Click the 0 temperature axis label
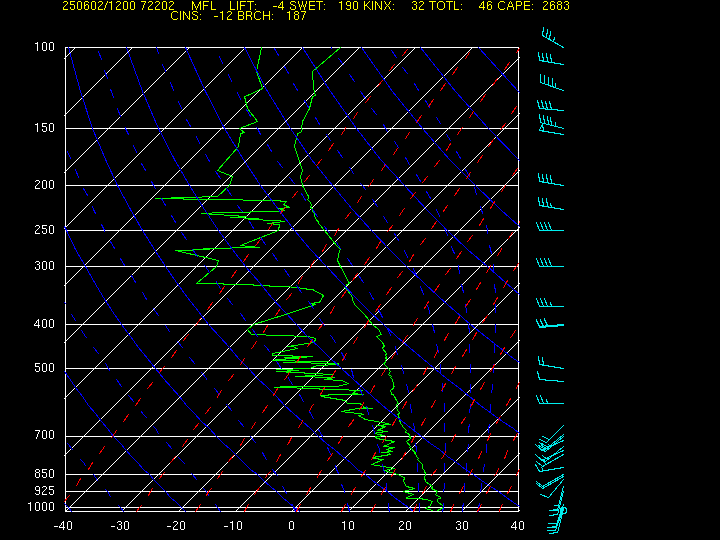 [292, 526]
